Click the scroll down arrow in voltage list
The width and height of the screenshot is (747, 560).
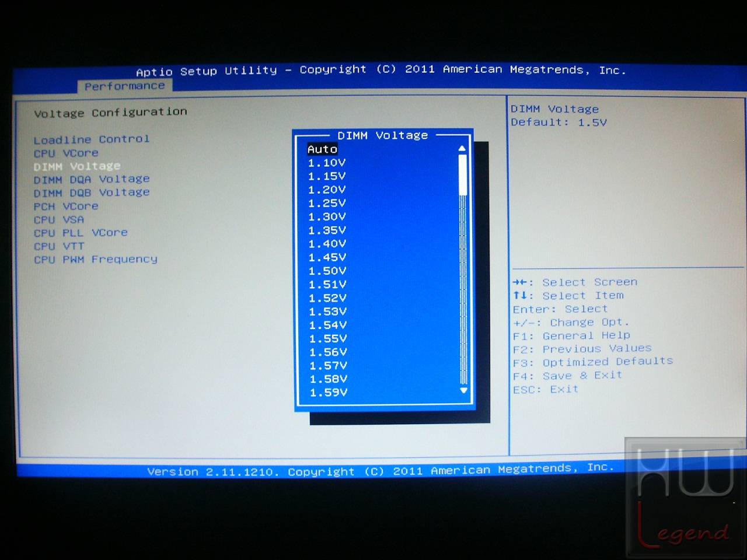464,390
